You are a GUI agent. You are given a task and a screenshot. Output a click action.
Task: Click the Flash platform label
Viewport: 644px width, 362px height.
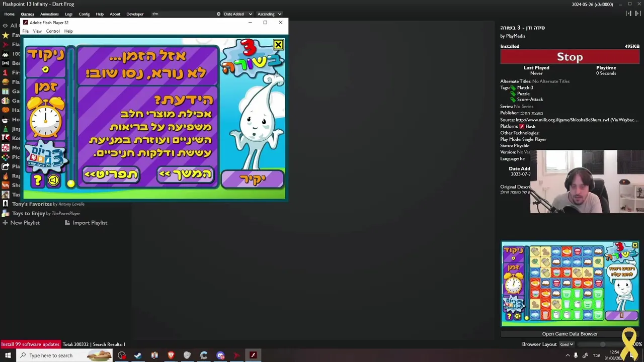click(x=527, y=126)
